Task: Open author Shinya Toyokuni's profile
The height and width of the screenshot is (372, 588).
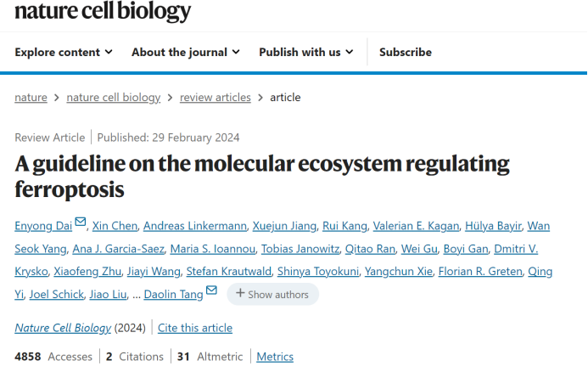Action: click(x=318, y=272)
